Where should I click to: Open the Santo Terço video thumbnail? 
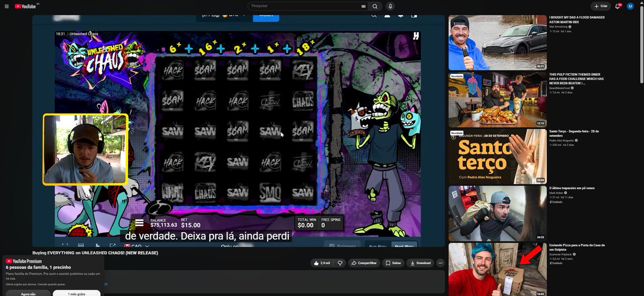[x=497, y=156]
